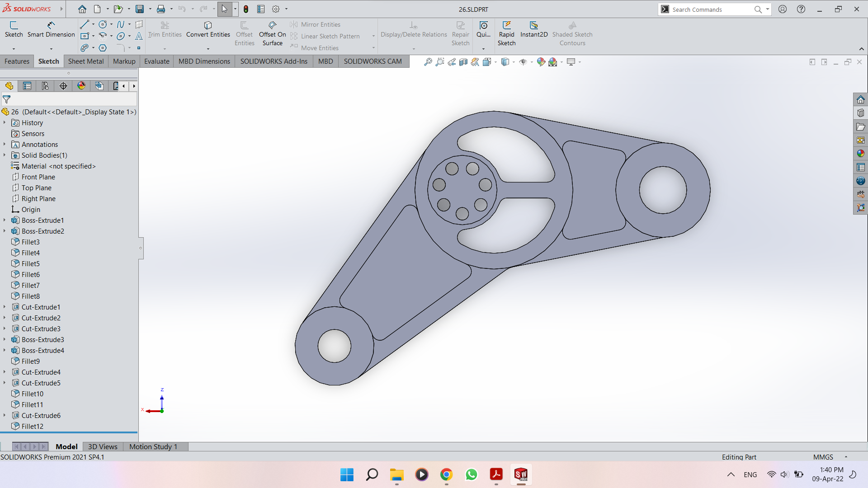The image size is (868, 488).
Task: Switch to the MBD Dimensions tab
Action: 204,61
